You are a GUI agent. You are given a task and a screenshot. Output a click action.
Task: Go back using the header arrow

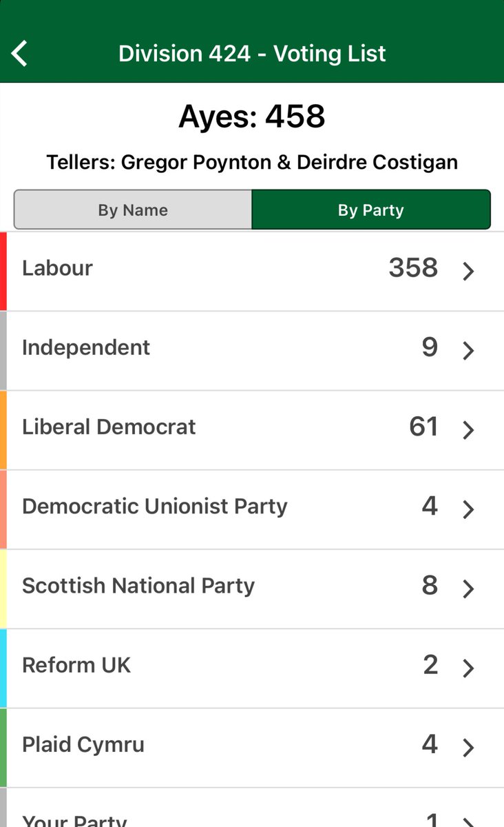[x=19, y=53]
